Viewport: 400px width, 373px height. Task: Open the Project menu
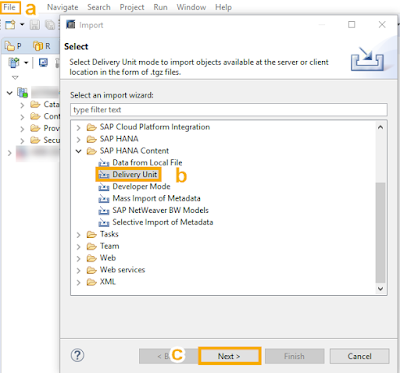tap(132, 7)
